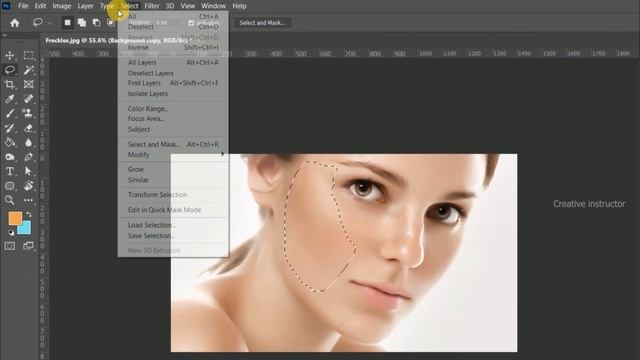Open the Edit menu
The height and width of the screenshot is (360, 640).
point(40,6)
